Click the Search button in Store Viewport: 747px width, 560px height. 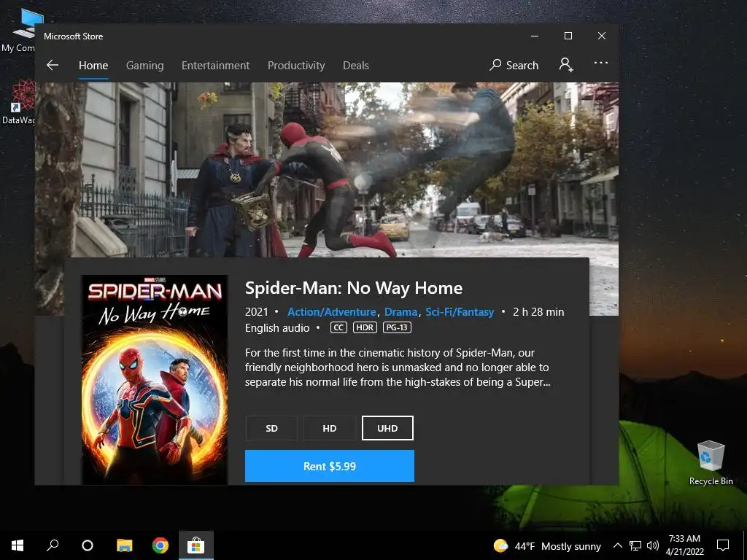pyautogui.click(x=514, y=65)
